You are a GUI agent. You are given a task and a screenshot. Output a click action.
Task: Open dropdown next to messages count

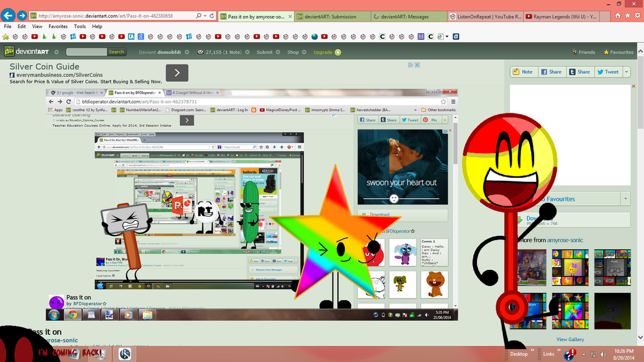pos(248,52)
